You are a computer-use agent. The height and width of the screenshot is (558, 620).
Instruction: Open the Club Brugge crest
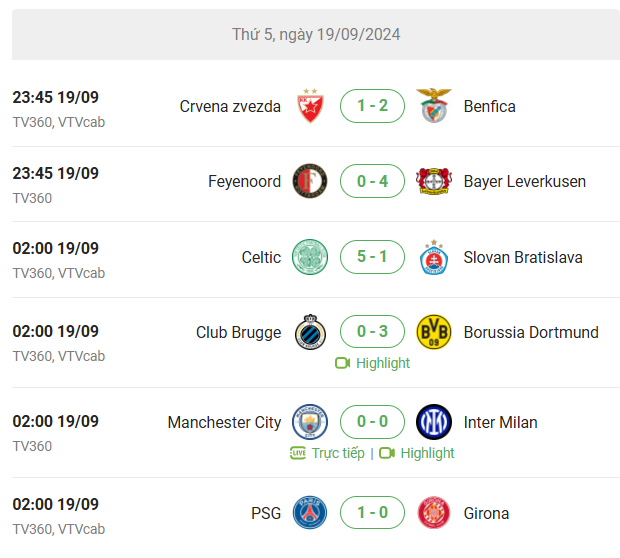click(310, 332)
